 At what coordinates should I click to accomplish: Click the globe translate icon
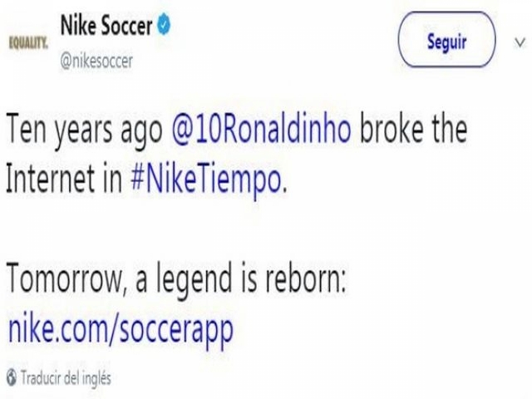pos(11,377)
